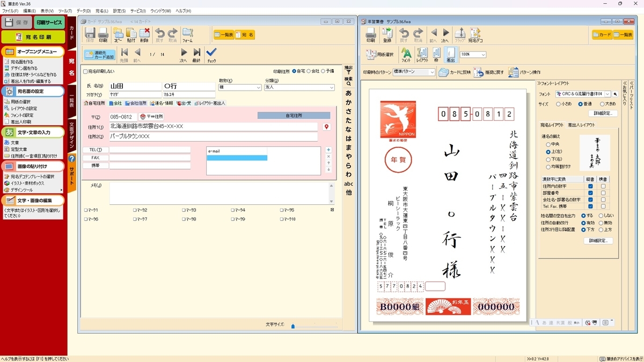Open the 敬称 honorific dropdown
The height and width of the screenshot is (362, 644).
click(240, 87)
